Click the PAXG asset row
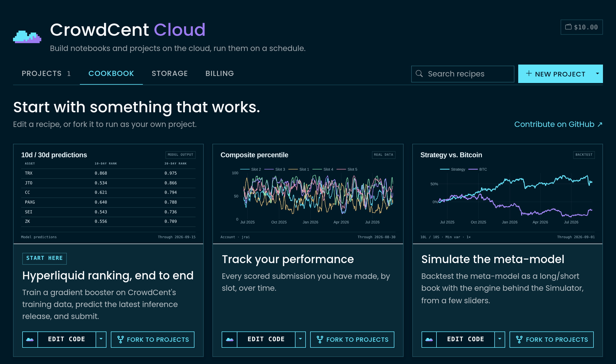This screenshot has height=364, width=616. [x=108, y=202]
